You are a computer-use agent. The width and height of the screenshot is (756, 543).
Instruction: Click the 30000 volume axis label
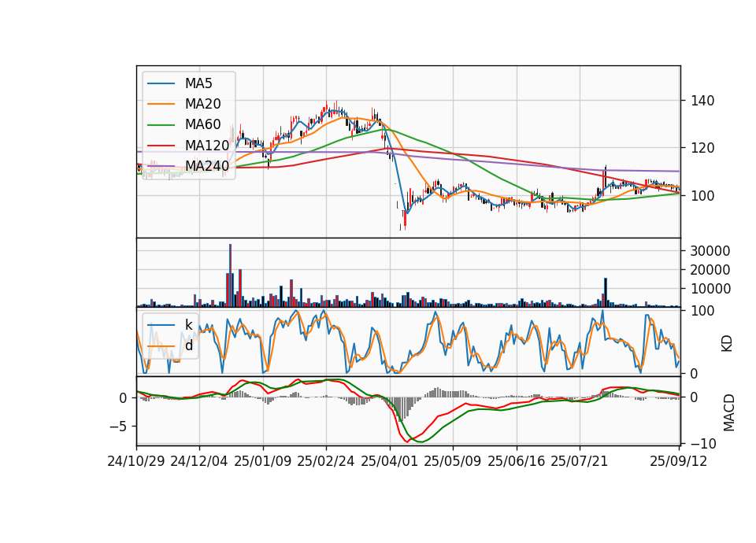coord(710,251)
